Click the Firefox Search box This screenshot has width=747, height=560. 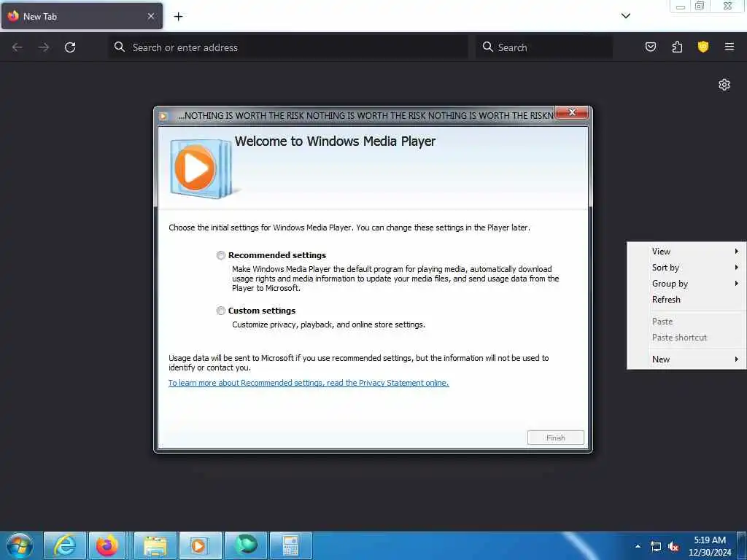(x=544, y=47)
